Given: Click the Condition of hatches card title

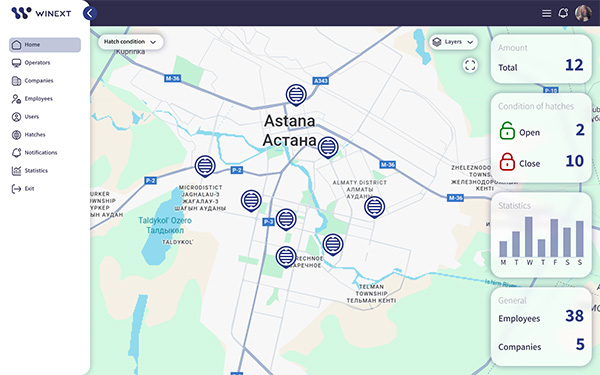Looking at the screenshot, I should (536, 106).
